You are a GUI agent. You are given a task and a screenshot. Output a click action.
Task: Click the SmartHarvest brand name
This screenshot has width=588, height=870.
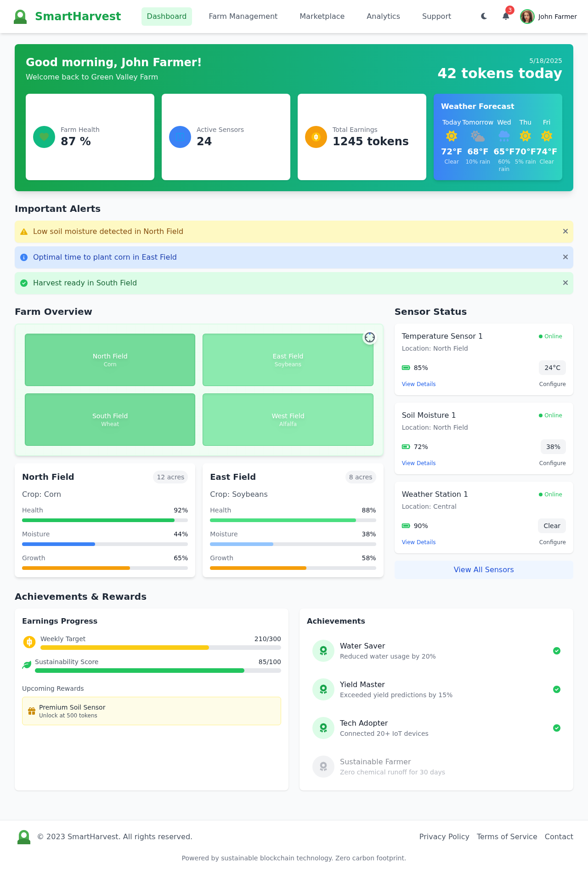[78, 17]
